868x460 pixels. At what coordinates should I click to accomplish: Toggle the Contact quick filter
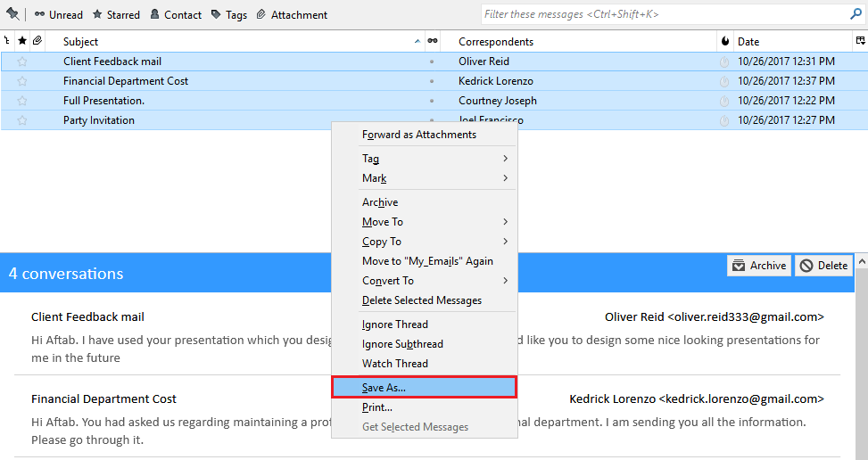point(176,14)
